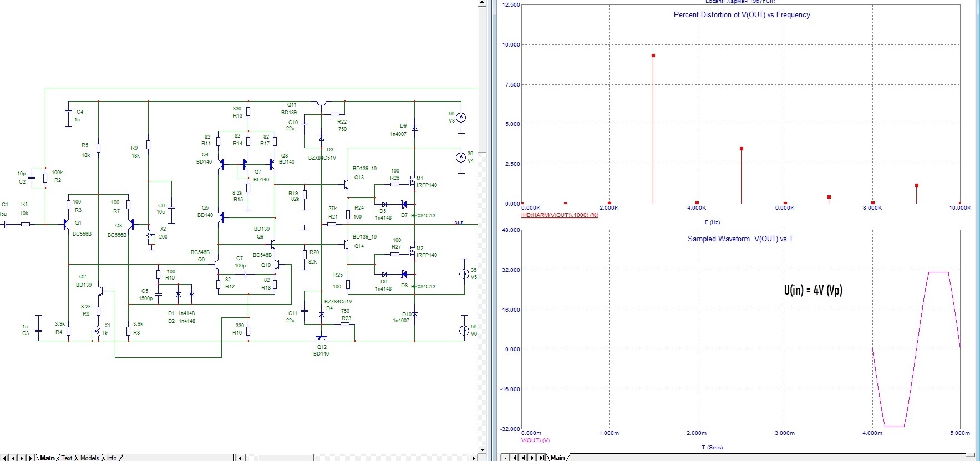Click the 'F (Hz)' axis label

click(x=712, y=222)
